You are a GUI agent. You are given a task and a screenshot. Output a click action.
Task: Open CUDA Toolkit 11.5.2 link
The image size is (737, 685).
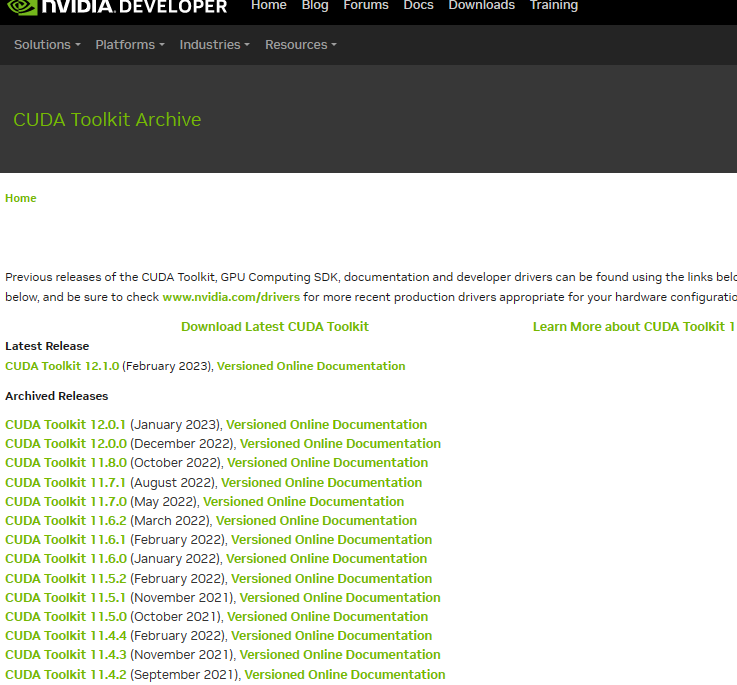pos(66,578)
